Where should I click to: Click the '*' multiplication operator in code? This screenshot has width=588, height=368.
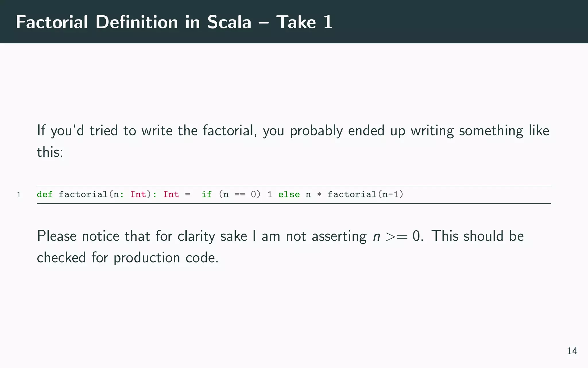tap(319, 195)
